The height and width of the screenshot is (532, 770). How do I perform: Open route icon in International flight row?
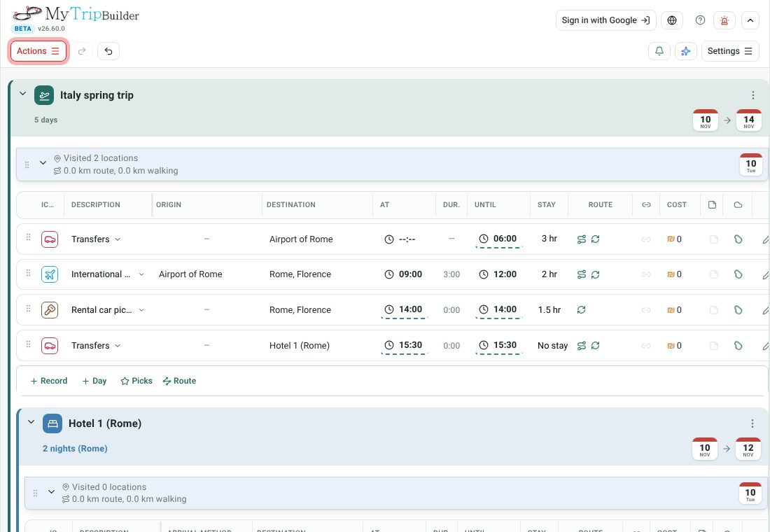[x=582, y=274]
